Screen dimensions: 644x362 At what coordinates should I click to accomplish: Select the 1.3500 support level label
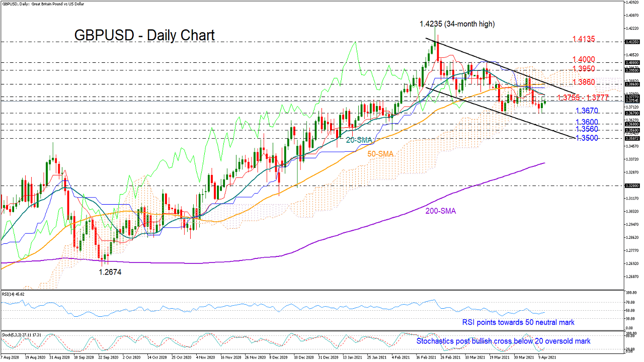tap(587, 138)
